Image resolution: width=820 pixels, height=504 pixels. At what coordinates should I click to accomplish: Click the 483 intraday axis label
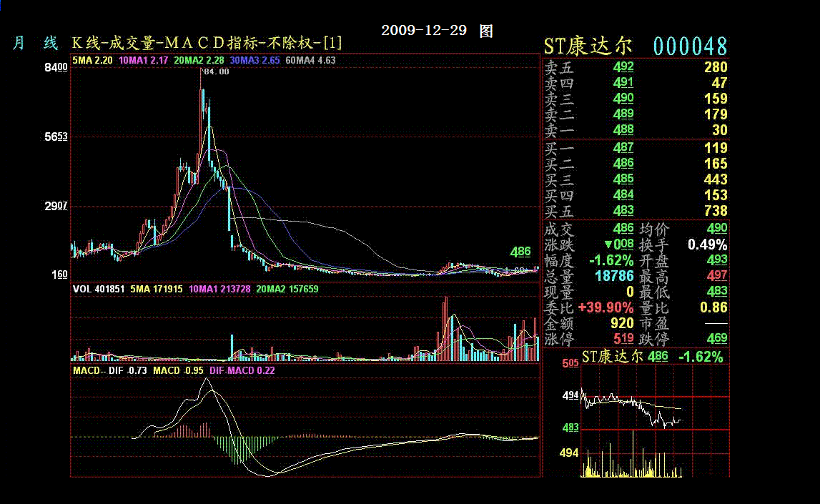point(570,428)
